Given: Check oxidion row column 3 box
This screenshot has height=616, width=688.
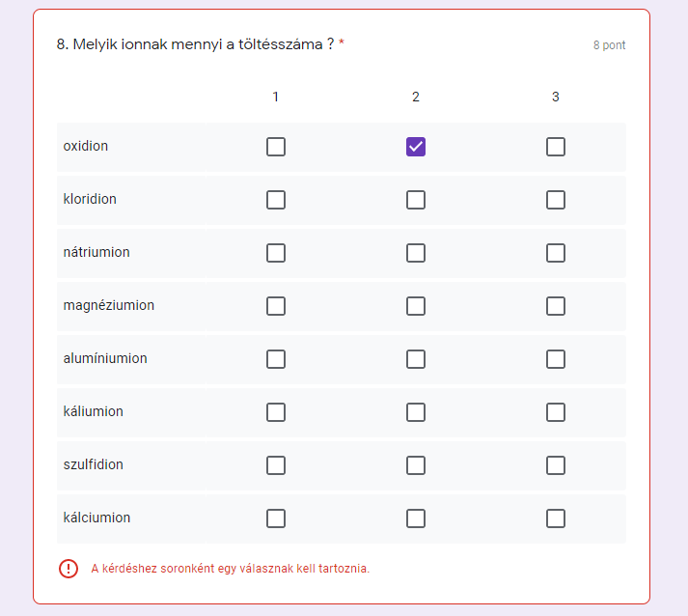Looking at the screenshot, I should pyautogui.click(x=556, y=147).
